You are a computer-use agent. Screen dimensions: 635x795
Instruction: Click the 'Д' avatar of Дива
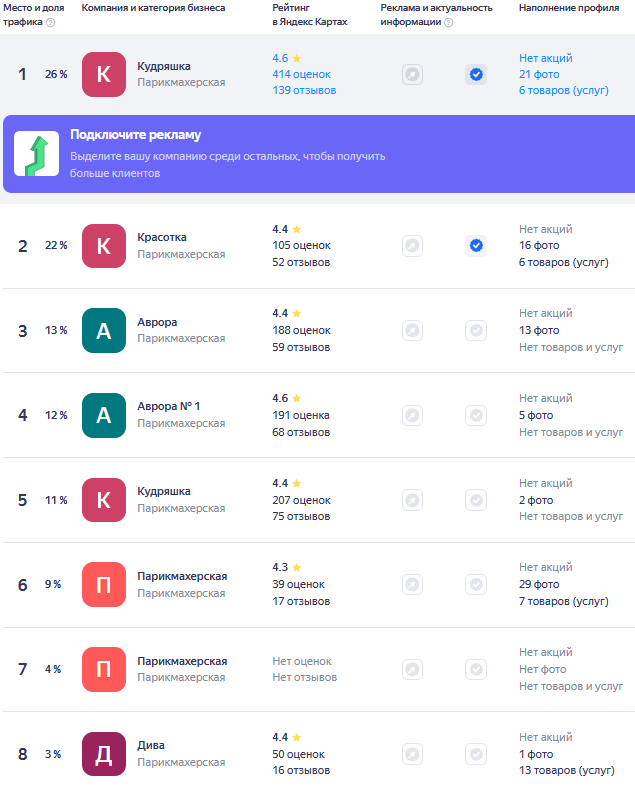click(104, 754)
